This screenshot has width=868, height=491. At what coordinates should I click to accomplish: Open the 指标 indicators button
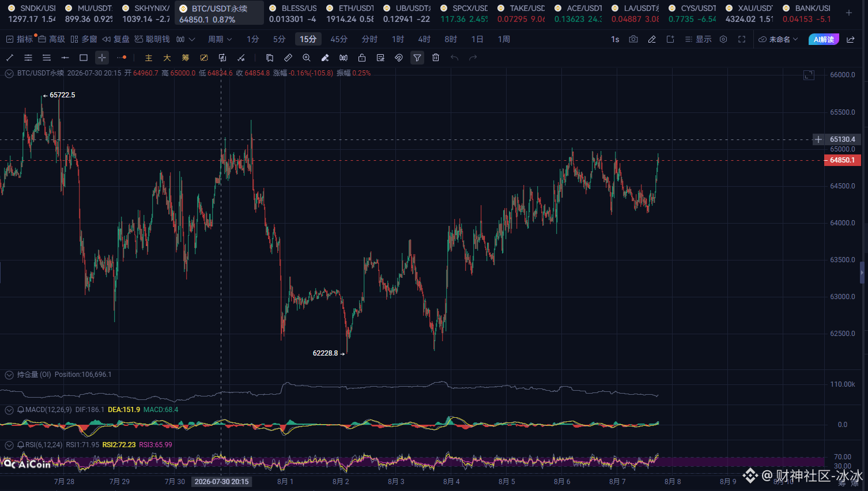click(x=20, y=39)
